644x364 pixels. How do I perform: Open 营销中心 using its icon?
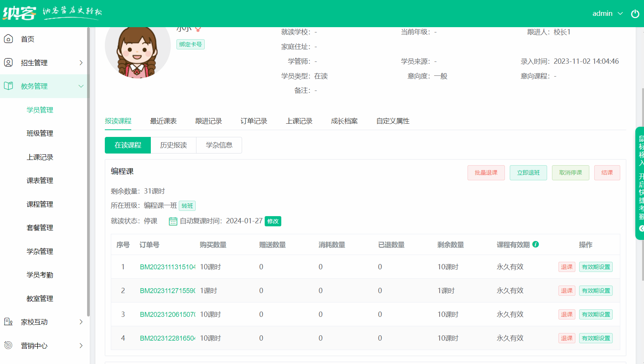click(8, 345)
